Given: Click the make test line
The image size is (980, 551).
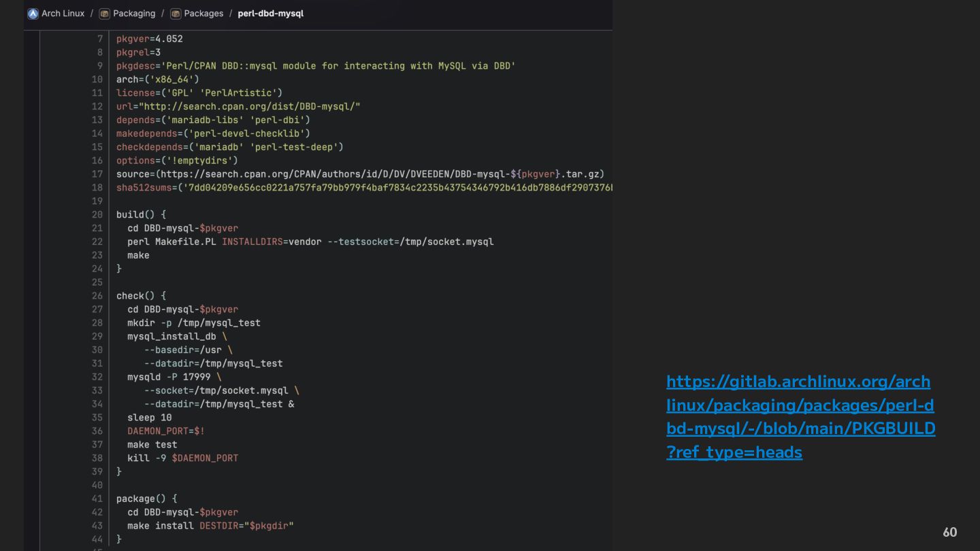Looking at the screenshot, I should click(152, 444).
